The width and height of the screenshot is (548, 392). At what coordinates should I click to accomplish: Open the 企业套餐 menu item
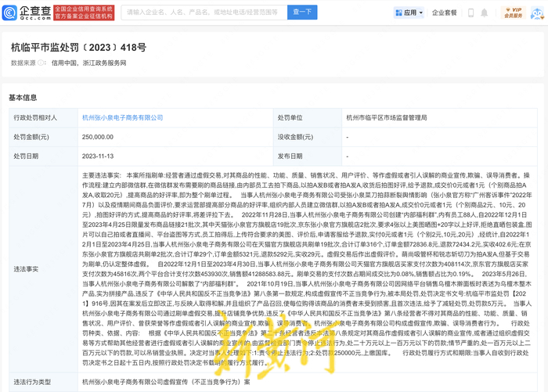[445, 13]
